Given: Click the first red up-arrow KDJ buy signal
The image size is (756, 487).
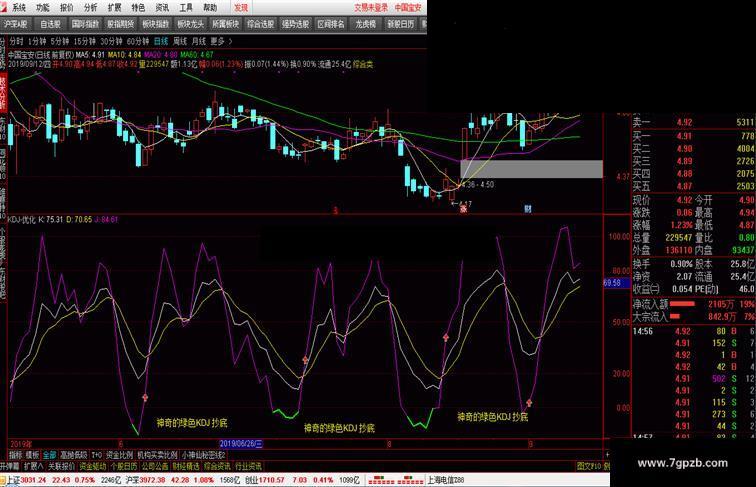Looking at the screenshot, I should point(145,397).
